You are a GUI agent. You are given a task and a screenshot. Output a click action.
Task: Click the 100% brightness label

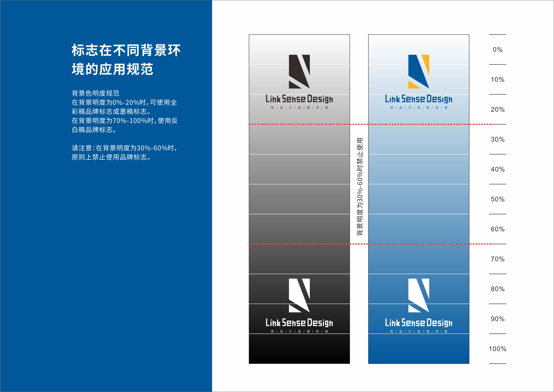pos(498,349)
